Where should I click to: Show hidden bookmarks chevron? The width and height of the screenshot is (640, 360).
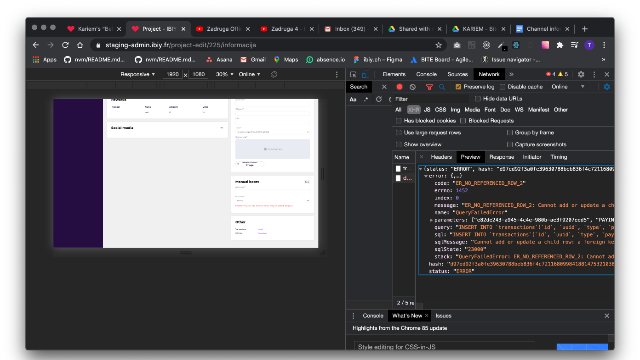click(604, 60)
